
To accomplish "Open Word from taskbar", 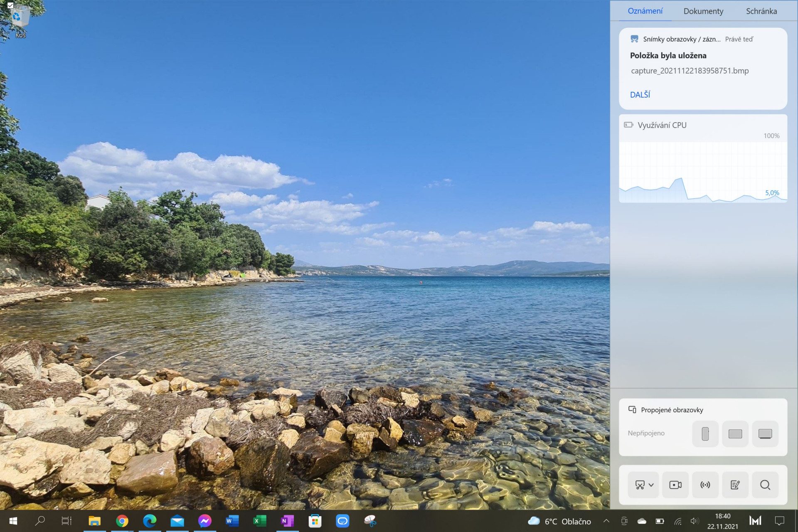I will (x=232, y=521).
